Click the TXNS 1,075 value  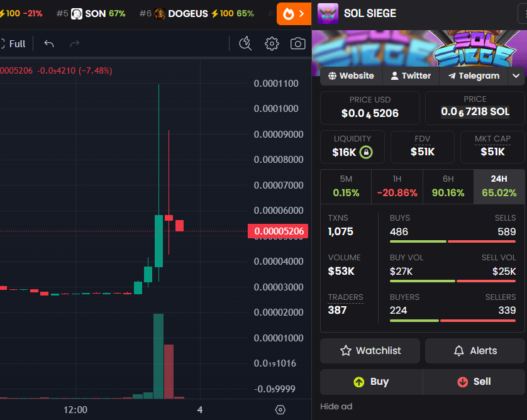[x=340, y=231]
